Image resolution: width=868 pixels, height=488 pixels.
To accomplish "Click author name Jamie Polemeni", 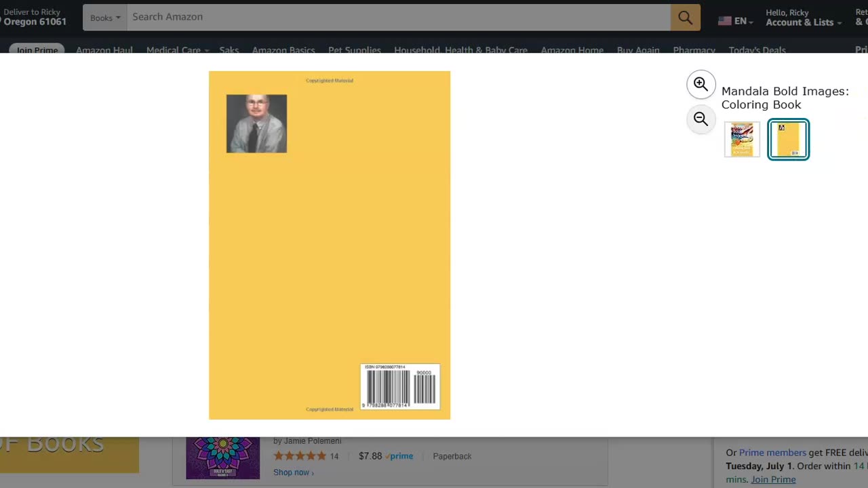I will [x=313, y=441].
